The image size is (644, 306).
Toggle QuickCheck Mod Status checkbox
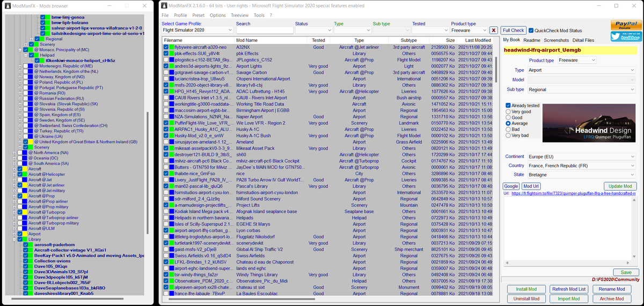(x=531, y=31)
